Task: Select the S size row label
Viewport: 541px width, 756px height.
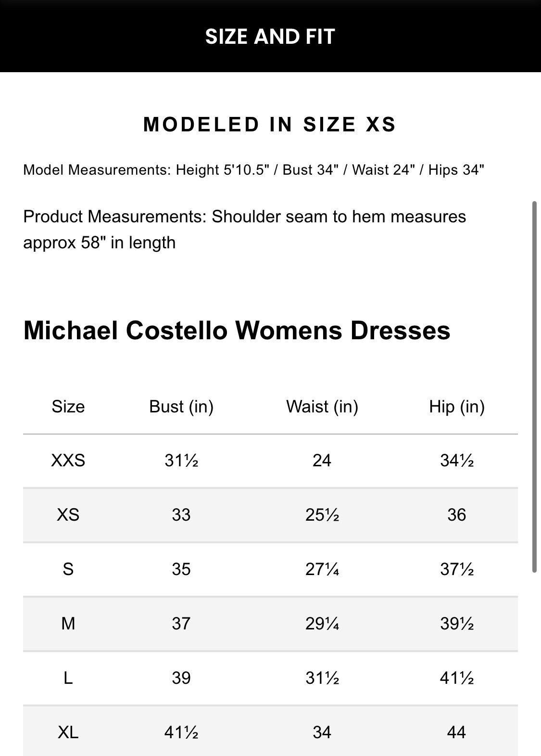Action: [68, 569]
